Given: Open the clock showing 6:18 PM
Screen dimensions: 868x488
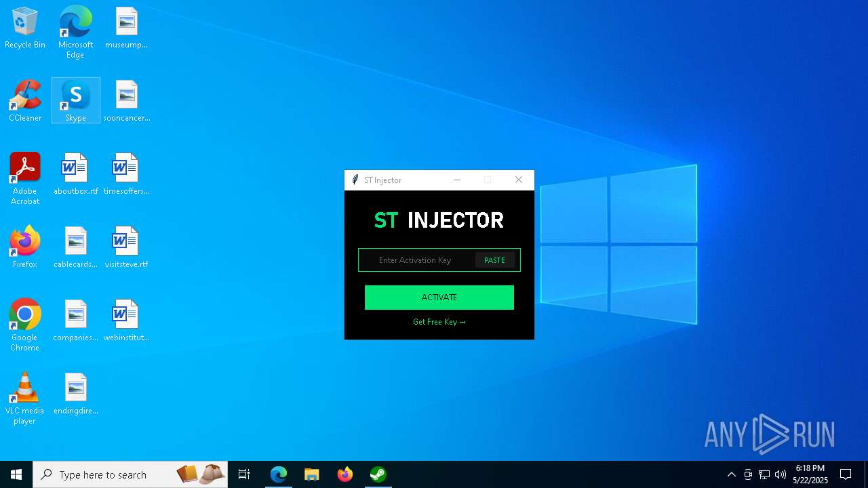Looking at the screenshot, I should coord(810,474).
